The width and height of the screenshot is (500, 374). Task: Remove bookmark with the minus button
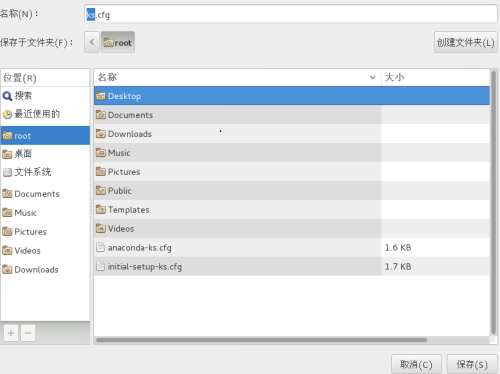pyautogui.click(x=28, y=333)
